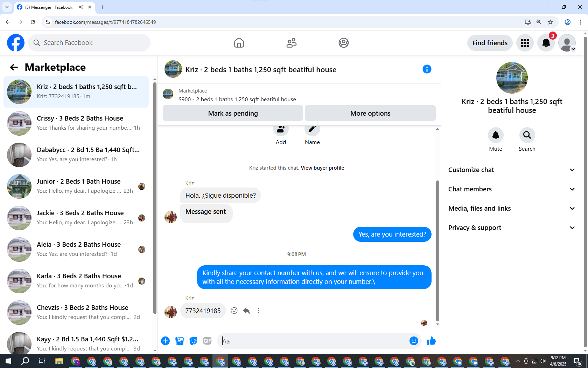Open emoji picker in message box
588x368 pixels.
[x=414, y=341]
